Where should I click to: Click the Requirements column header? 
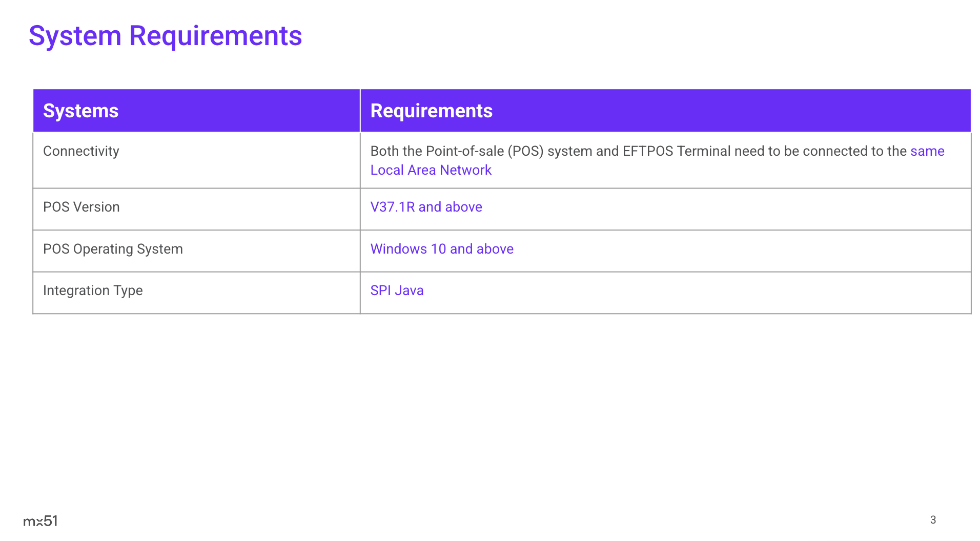coord(431,111)
